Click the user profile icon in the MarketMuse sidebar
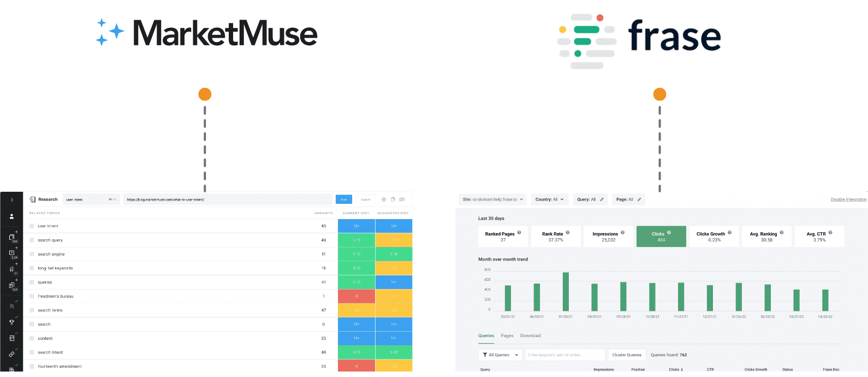The image size is (868, 377). [11, 216]
